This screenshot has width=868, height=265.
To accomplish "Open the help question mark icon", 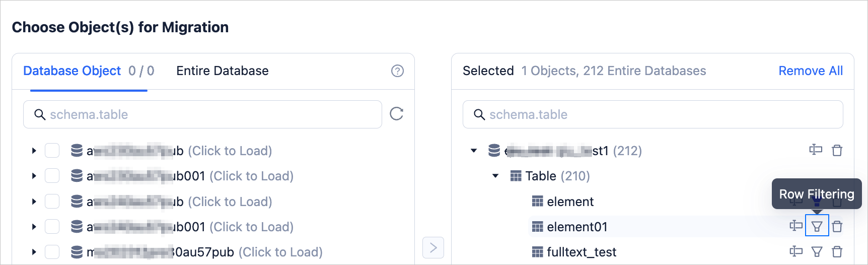I will (x=397, y=71).
